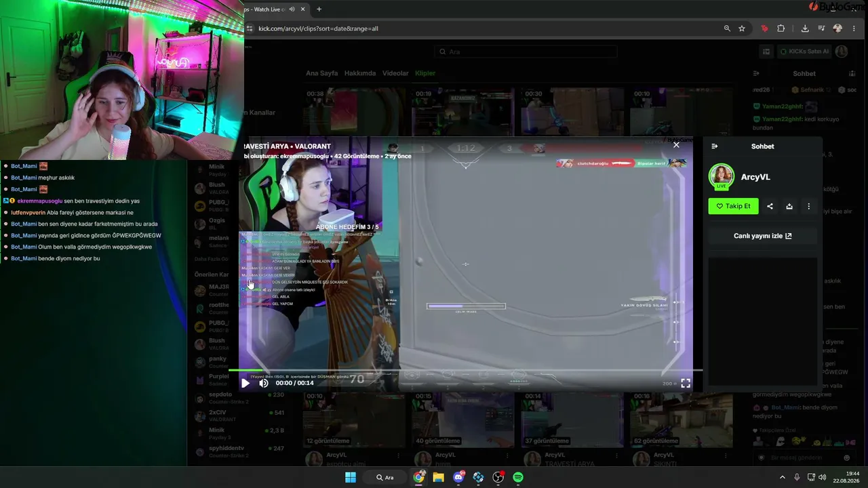Show hidden system tray icons
This screenshot has width=868, height=488.
pos(783,477)
